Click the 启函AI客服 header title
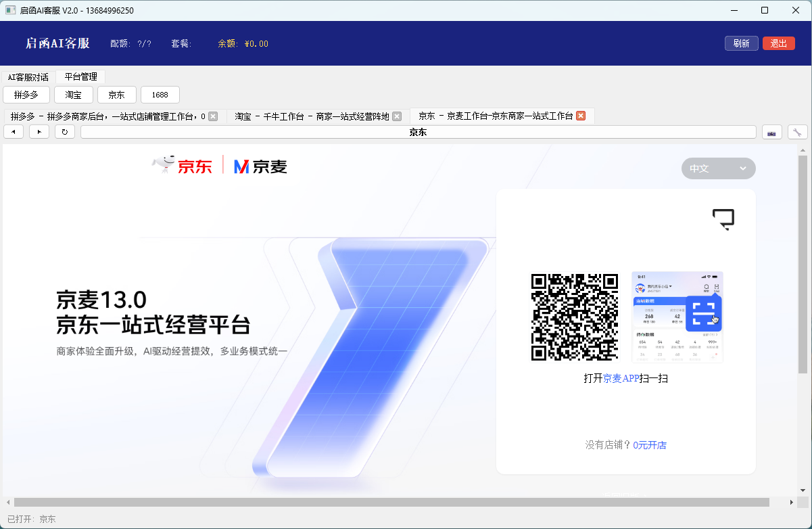Image resolution: width=812 pixels, height=529 pixels. pyautogui.click(x=57, y=43)
